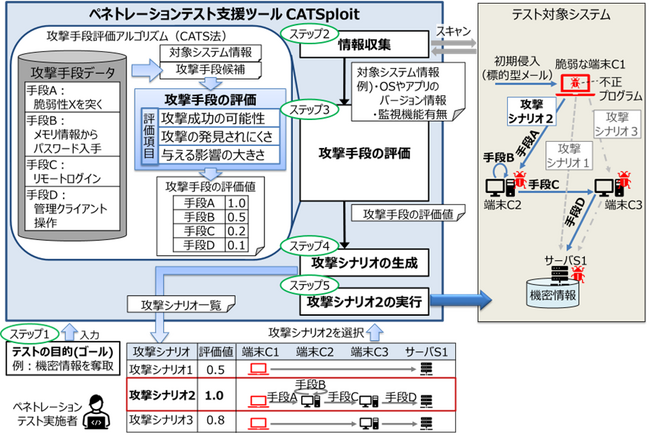Click the 端末C2 desktop computer icon
Screen dimensions: 650x435
coord(500,187)
